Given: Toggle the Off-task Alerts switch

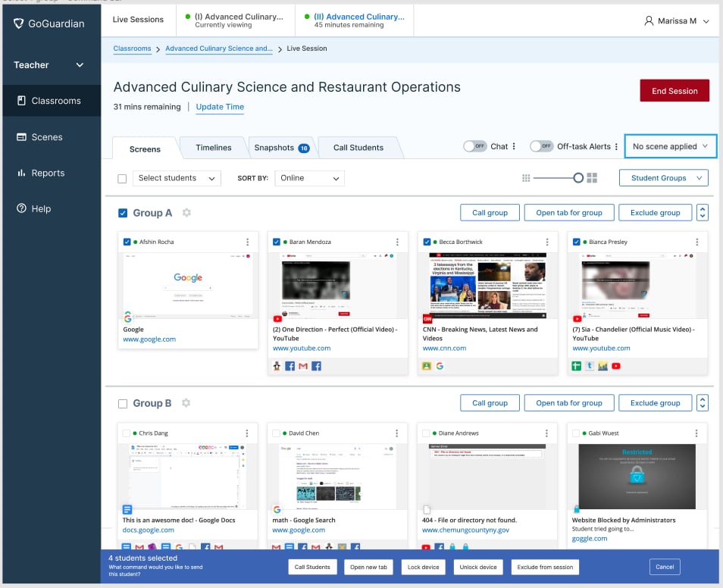Looking at the screenshot, I should coord(541,146).
